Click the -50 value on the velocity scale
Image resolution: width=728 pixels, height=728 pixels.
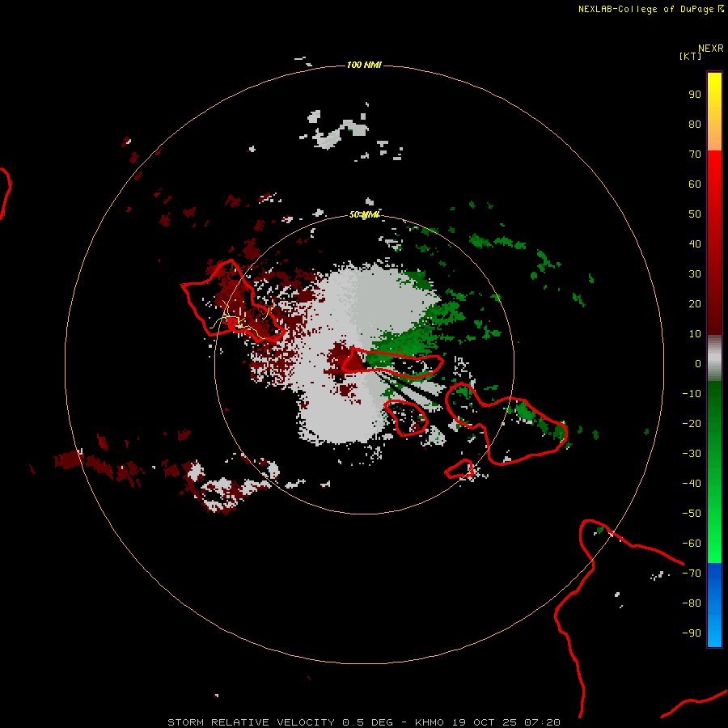[692, 513]
